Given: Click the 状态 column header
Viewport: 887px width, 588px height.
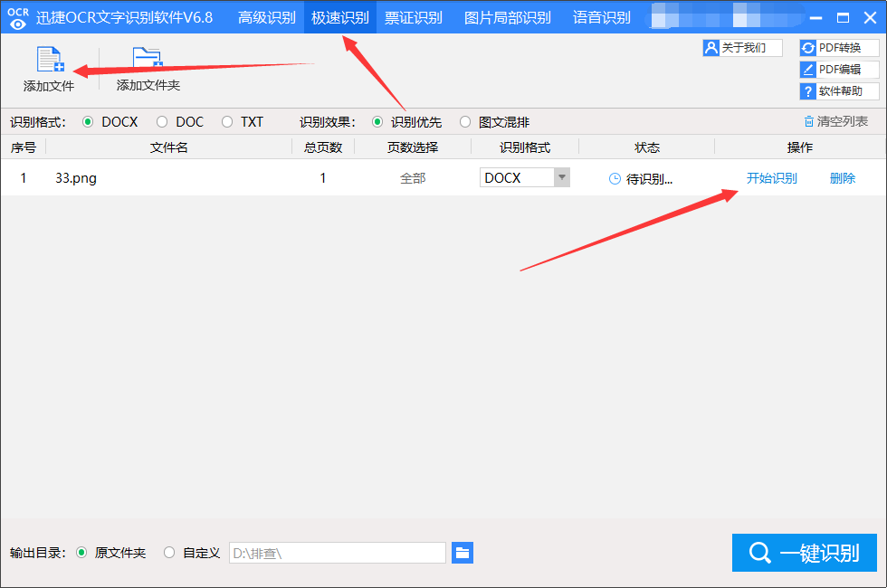Looking at the screenshot, I should tap(647, 147).
